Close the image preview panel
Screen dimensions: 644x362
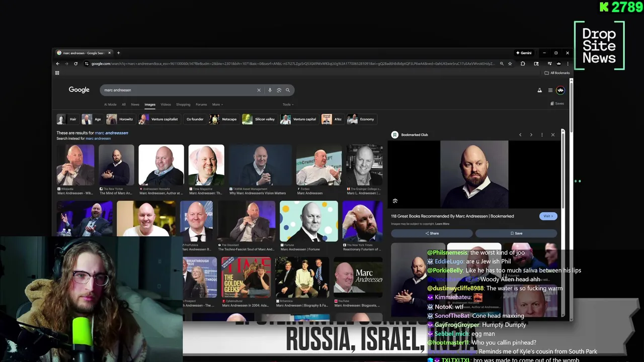coord(553,135)
